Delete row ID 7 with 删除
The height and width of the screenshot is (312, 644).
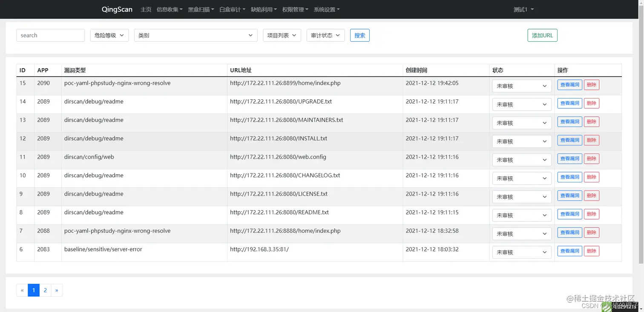(x=592, y=232)
